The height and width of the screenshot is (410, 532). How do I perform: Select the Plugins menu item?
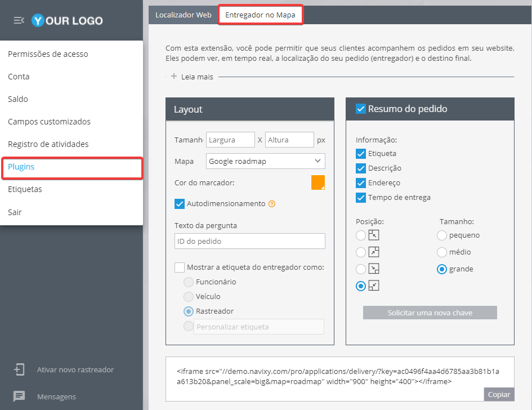coord(72,168)
